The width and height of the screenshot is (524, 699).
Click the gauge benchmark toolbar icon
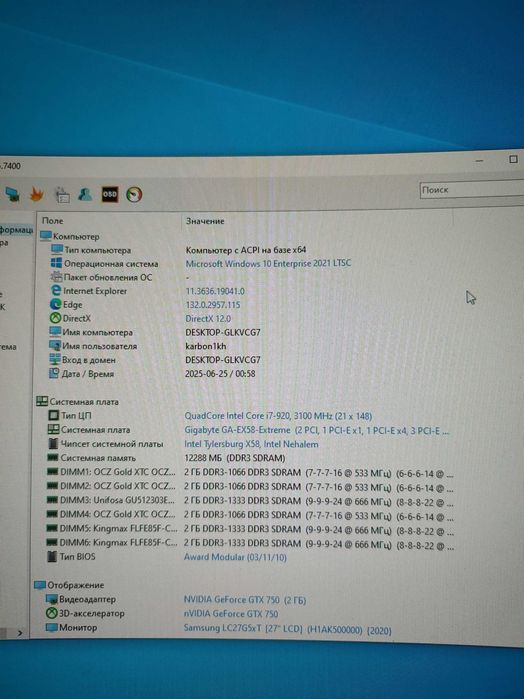[x=134, y=194]
